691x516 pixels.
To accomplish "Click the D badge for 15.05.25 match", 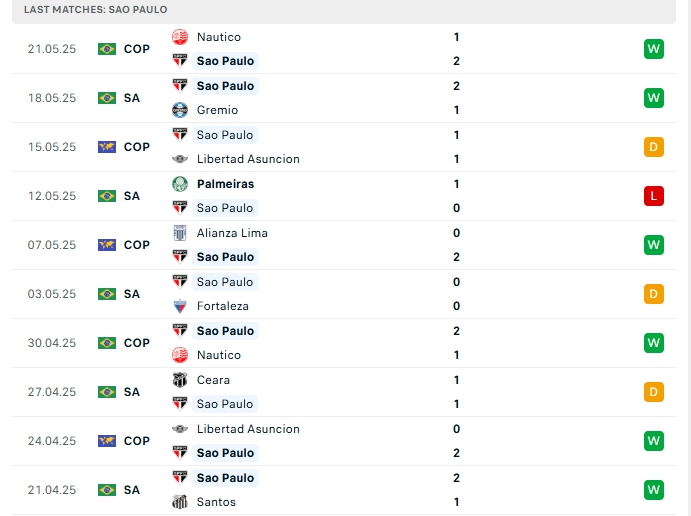I will pos(654,147).
